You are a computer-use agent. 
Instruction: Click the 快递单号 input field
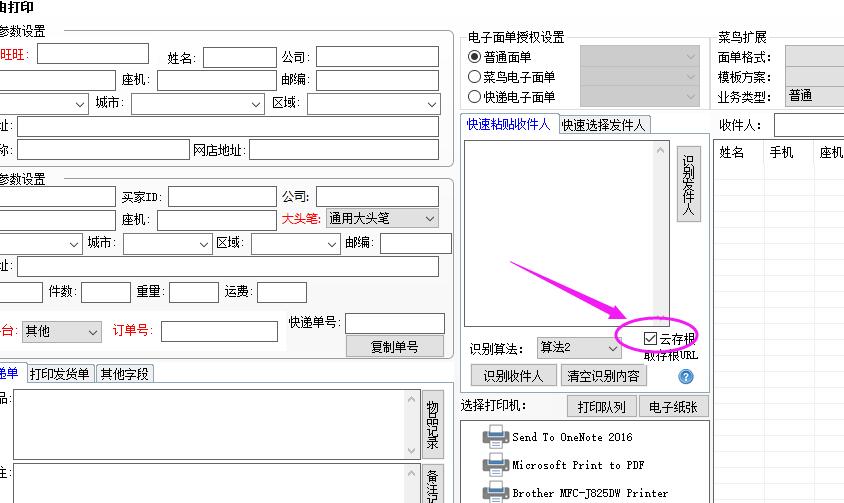point(395,323)
